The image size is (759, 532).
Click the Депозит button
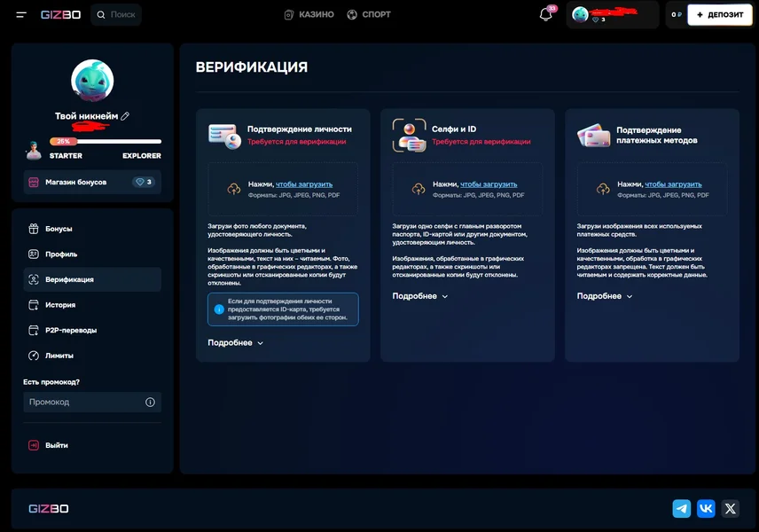click(x=720, y=14)
